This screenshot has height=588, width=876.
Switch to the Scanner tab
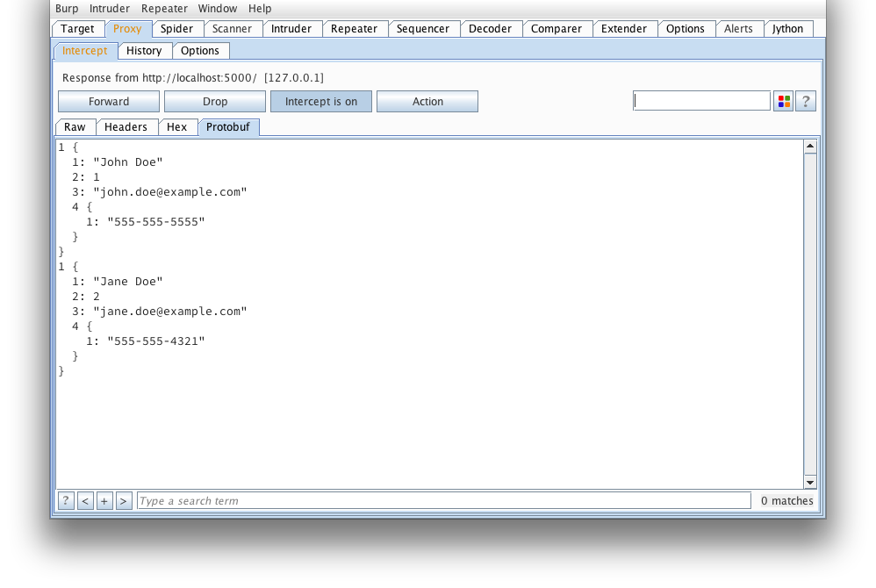click(x=232, y=29)
